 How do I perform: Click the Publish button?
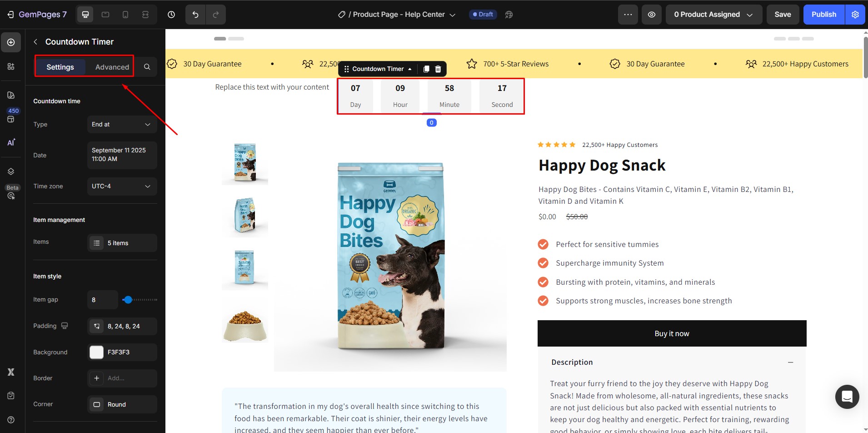coord(823,15)
